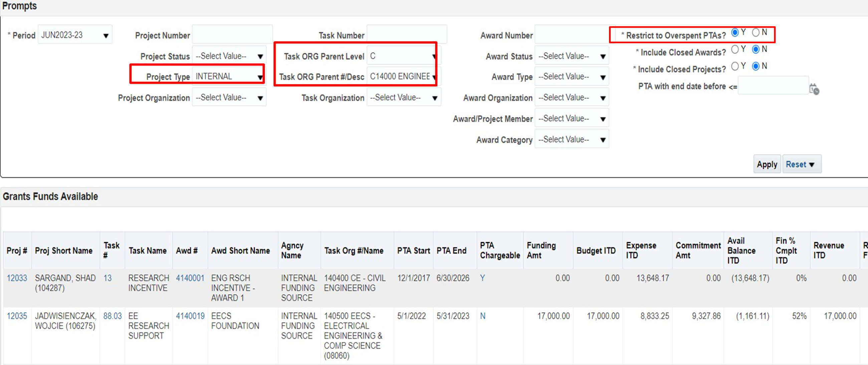Open the Period dropdown
This screenshot has width=868, height=365.
click(106, 35)
